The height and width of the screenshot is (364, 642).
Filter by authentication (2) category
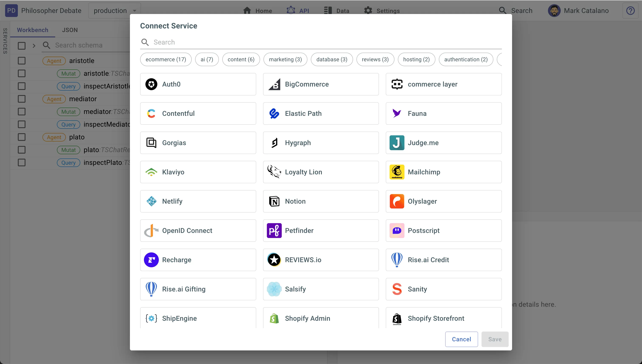click(x=466, y=59)
